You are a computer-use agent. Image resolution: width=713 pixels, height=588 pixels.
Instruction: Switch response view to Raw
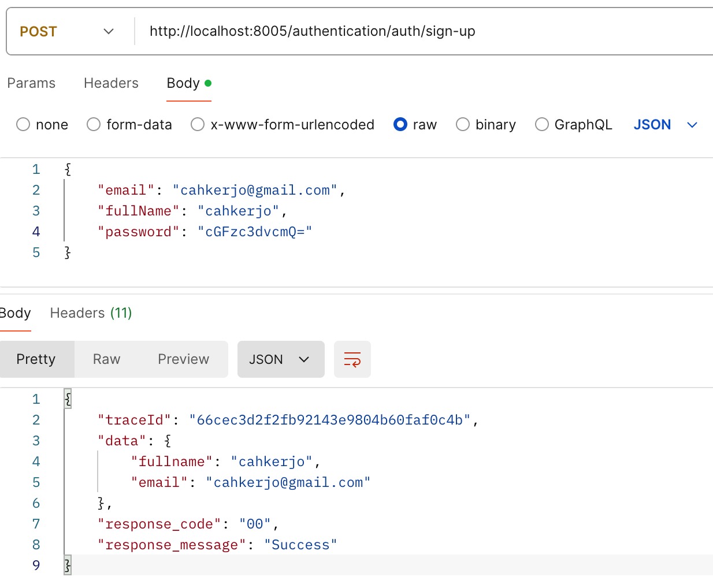107,359
